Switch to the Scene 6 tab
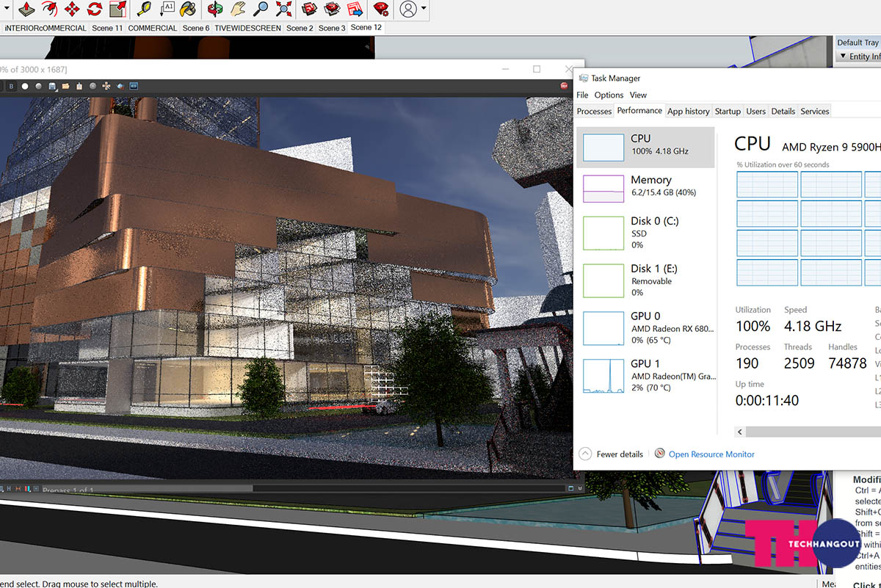The height and width of the screenshot is (588, 881). click(196, 28)
